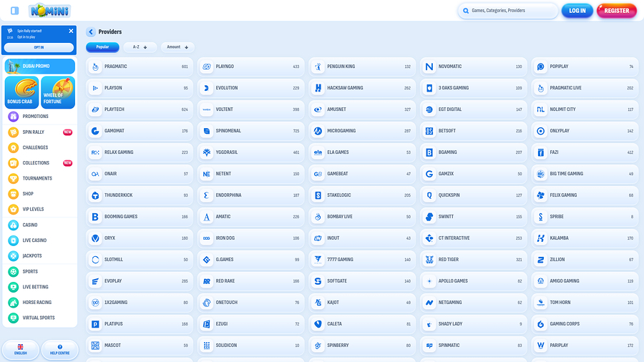Image resolution: width=644 pixels, height=362 pixels.
Task: Sort providers by A-Z
Action: (x=140, y=47)
